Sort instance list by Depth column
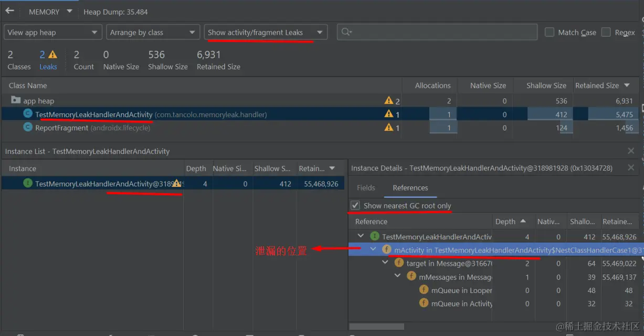The image size is (644, 336). pyautogui.click(x=196, y=169)
